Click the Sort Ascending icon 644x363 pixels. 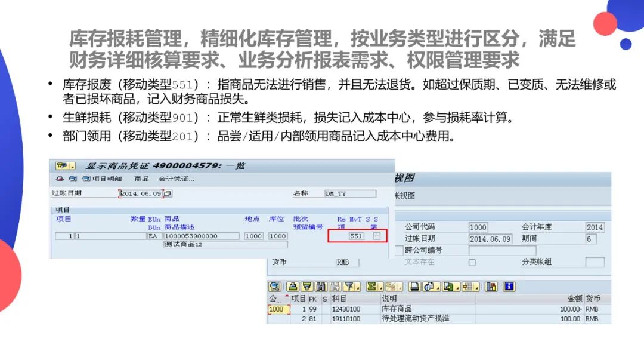tap(293, 287)
